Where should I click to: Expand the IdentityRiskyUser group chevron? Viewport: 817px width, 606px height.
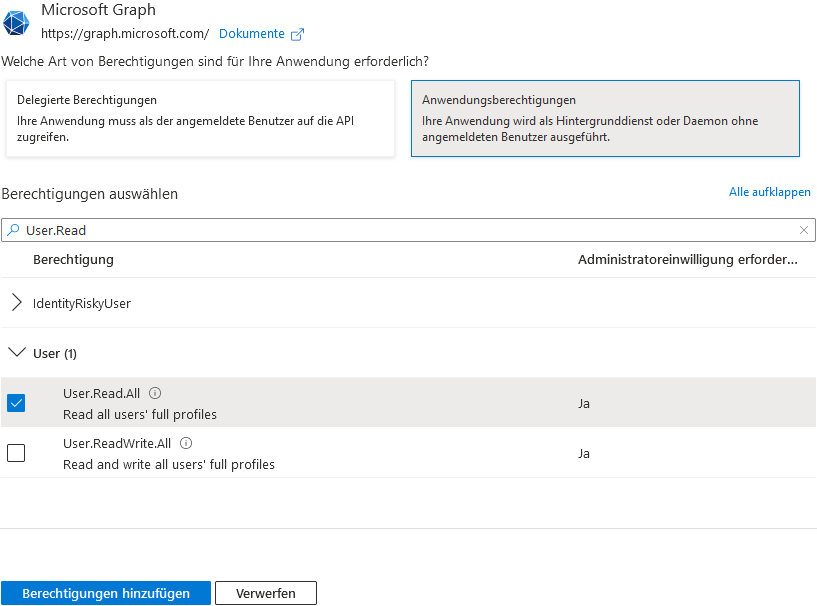pyautogui.click(x=17, y=302)
